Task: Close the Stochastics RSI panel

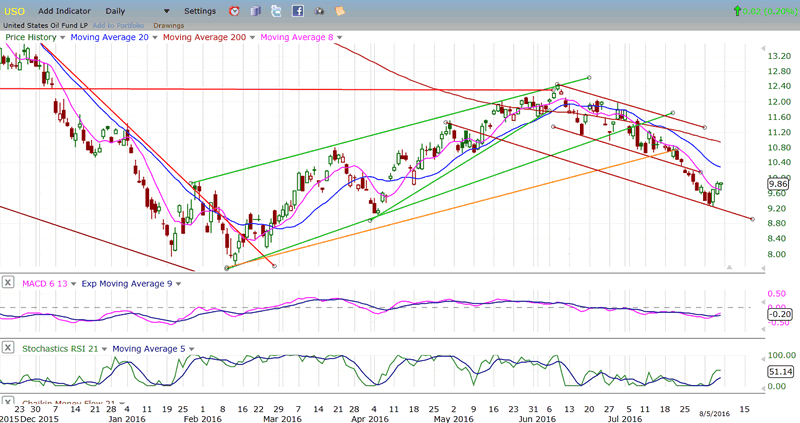Action: click(x=8, y=348)
